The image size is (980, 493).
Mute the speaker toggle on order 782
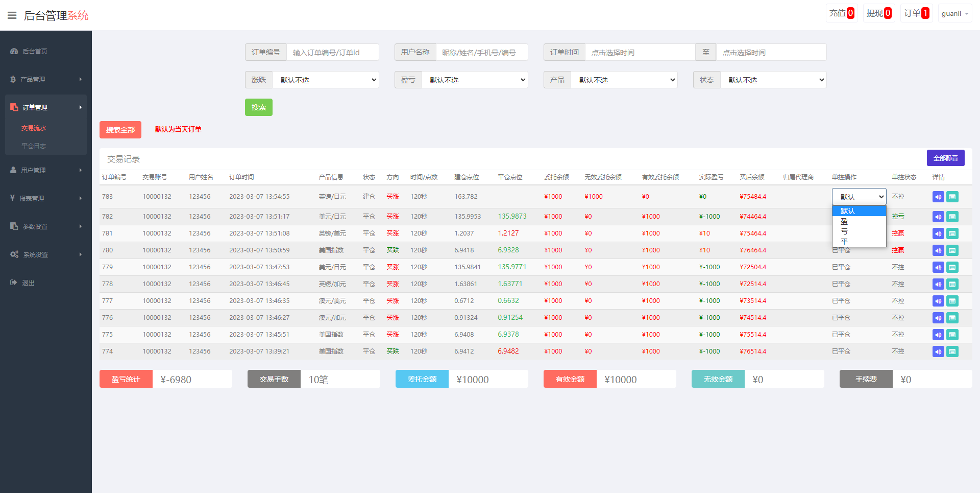point(938,217)
